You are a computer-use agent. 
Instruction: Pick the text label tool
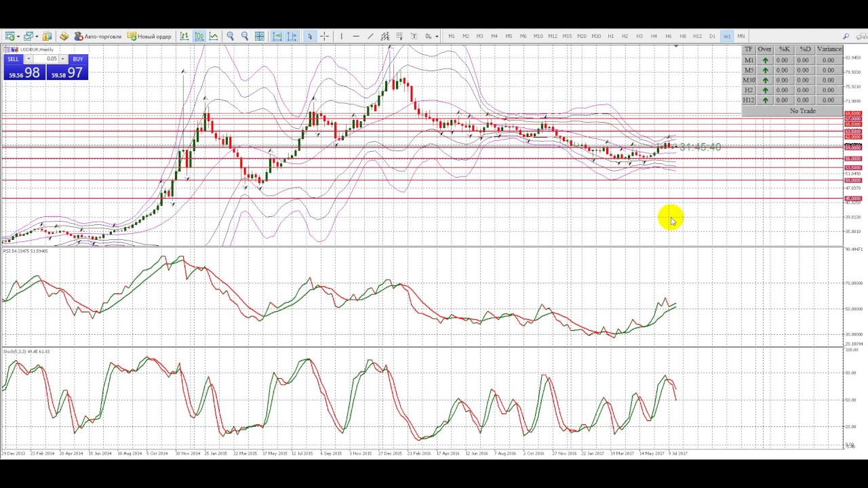[x=414, y=36]
